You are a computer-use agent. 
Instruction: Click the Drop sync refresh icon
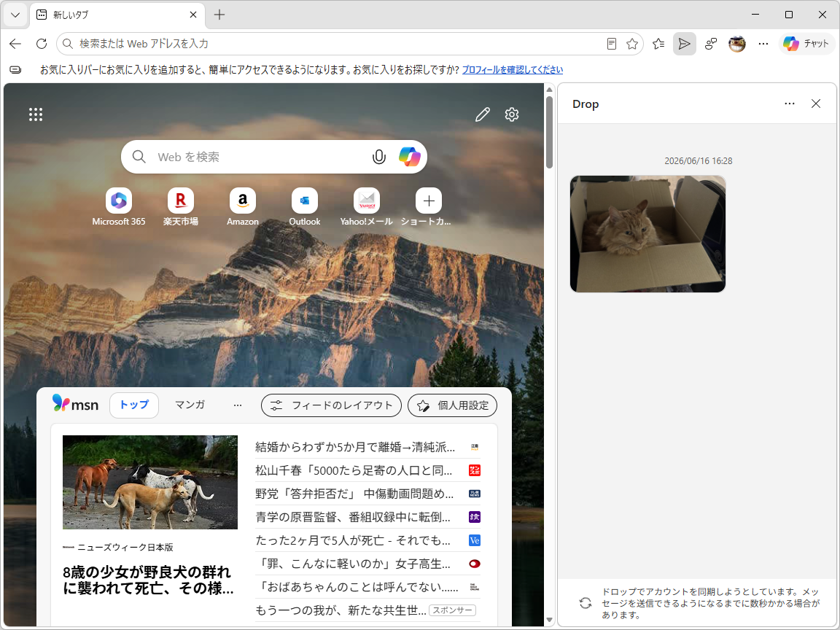pyautogui.click(x=586, y=603)
